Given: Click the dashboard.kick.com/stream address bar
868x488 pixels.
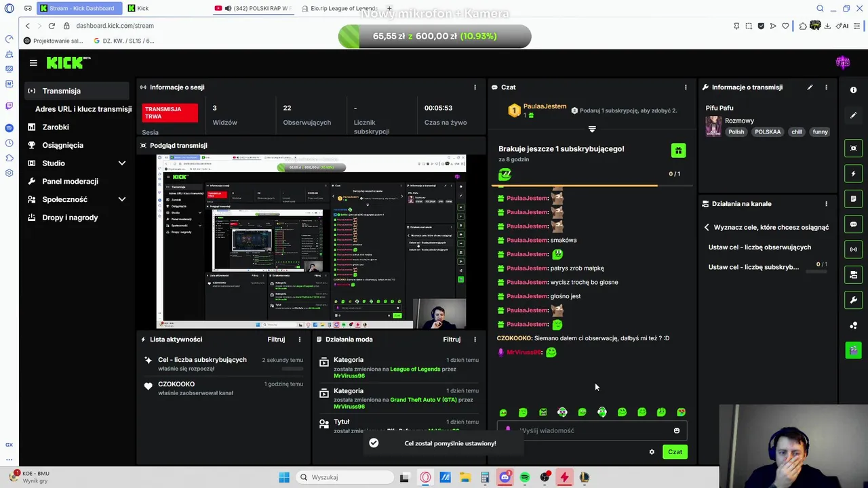Looking at the screenshot, I should [115, 26].
